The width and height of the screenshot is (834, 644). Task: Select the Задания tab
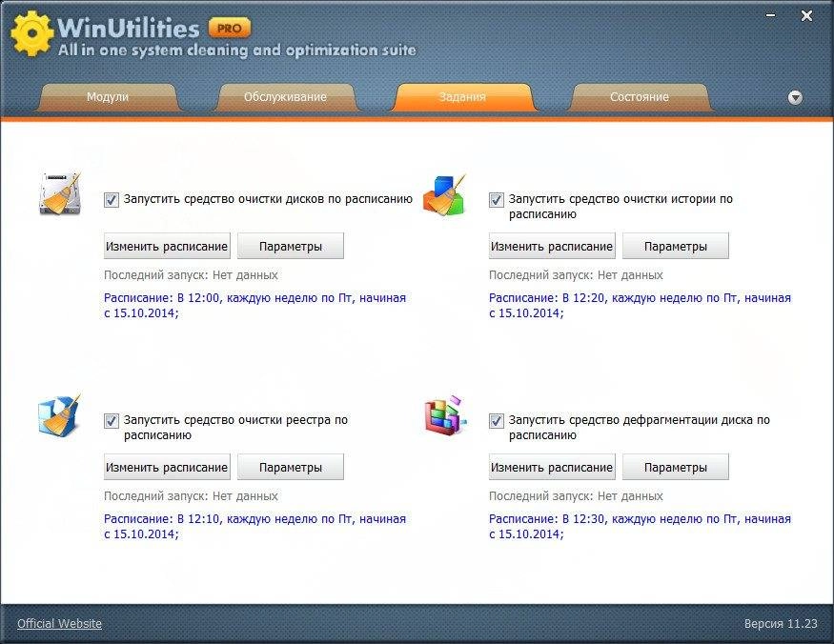point(462,97)
